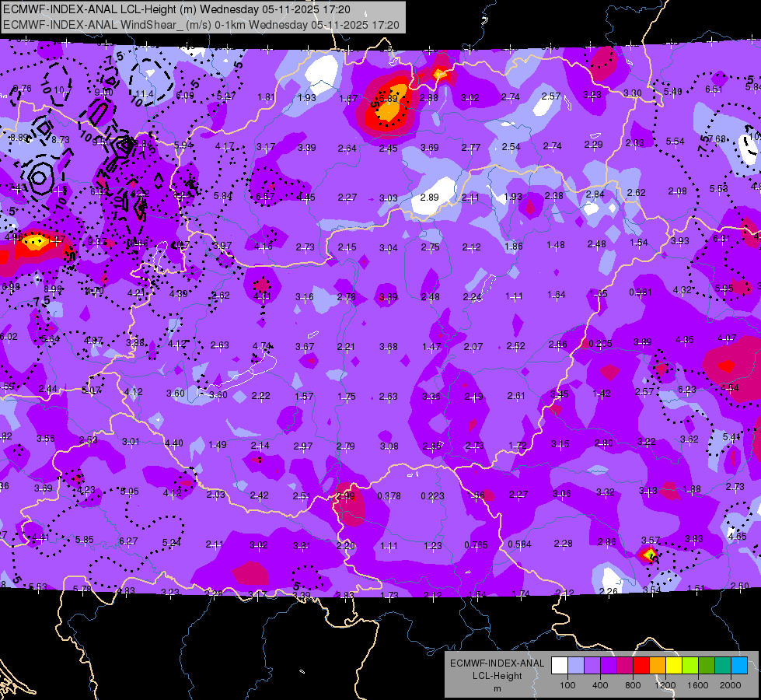The height and width of the screenshot is (700, 761).
Task: Click the legend scale label 100
Action: 567,685
